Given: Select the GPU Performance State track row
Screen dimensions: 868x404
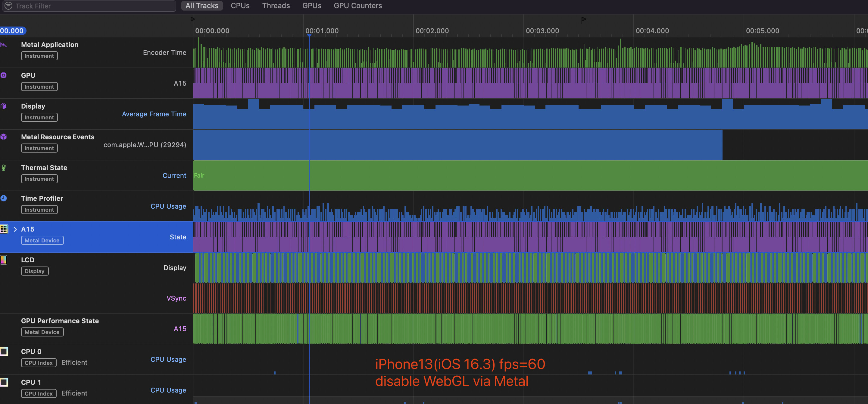Looking at the screenshot, I should pyautogui.click(x=96, y=328).
